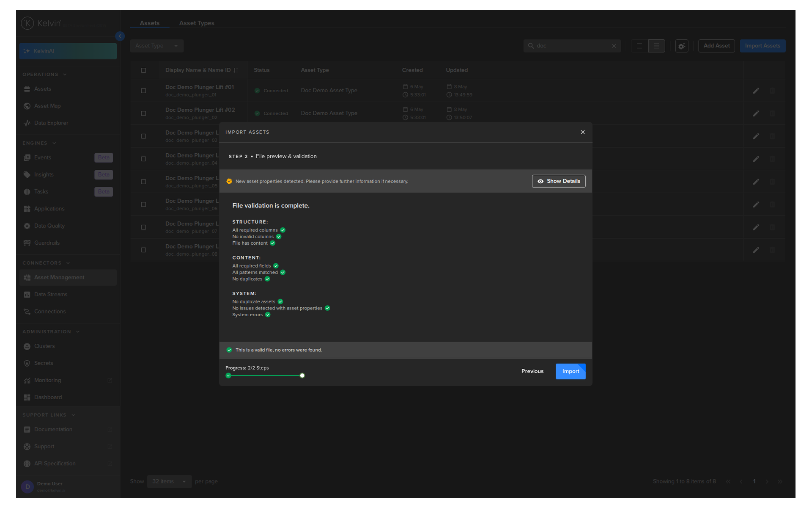The image size is (812, 508).
Task: Click the Import button in the dialog
Action: pos(571,371)
